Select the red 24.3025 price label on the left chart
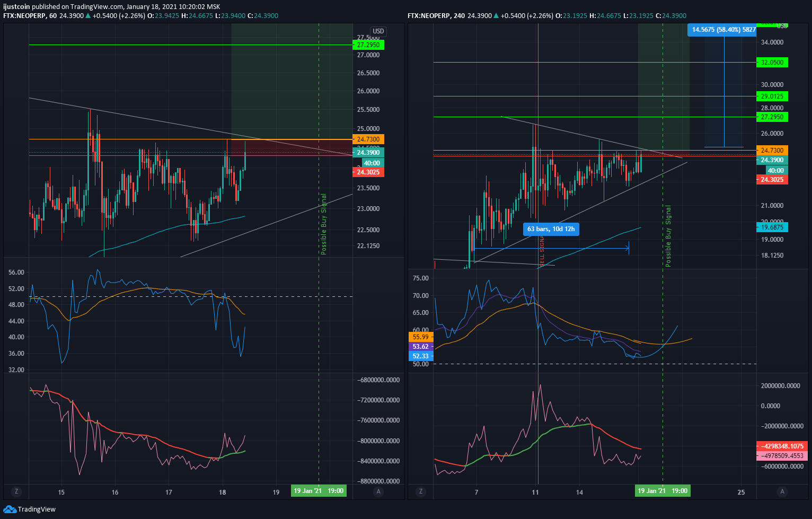This screenshot has width=812, height=519. point(368,172)
